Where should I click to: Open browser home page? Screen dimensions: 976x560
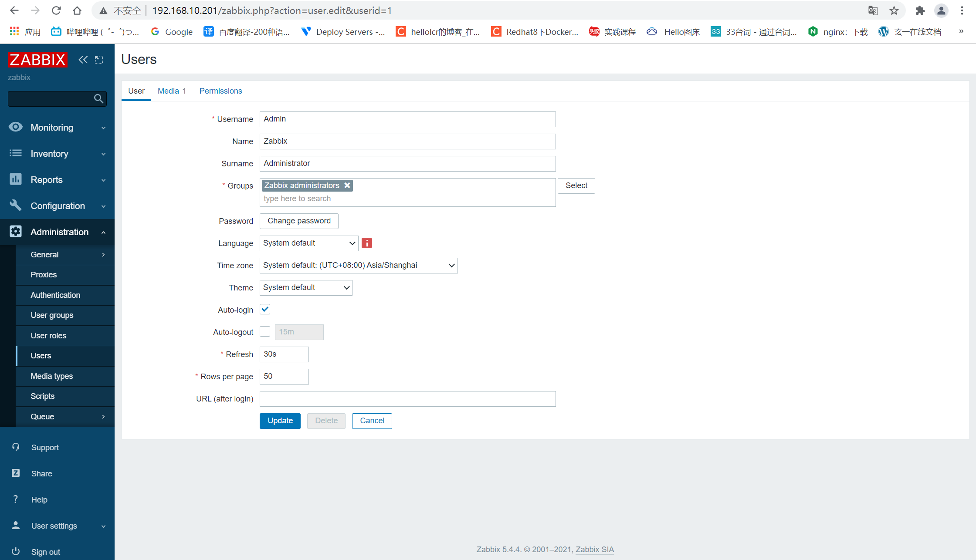[x=77, y=10]
